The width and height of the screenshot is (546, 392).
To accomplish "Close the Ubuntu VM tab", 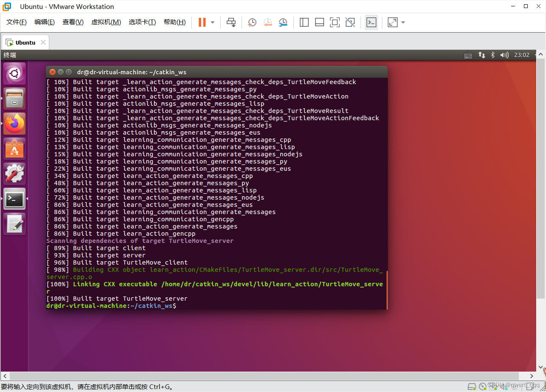I will pyautogui.click(x=43, y=42).
